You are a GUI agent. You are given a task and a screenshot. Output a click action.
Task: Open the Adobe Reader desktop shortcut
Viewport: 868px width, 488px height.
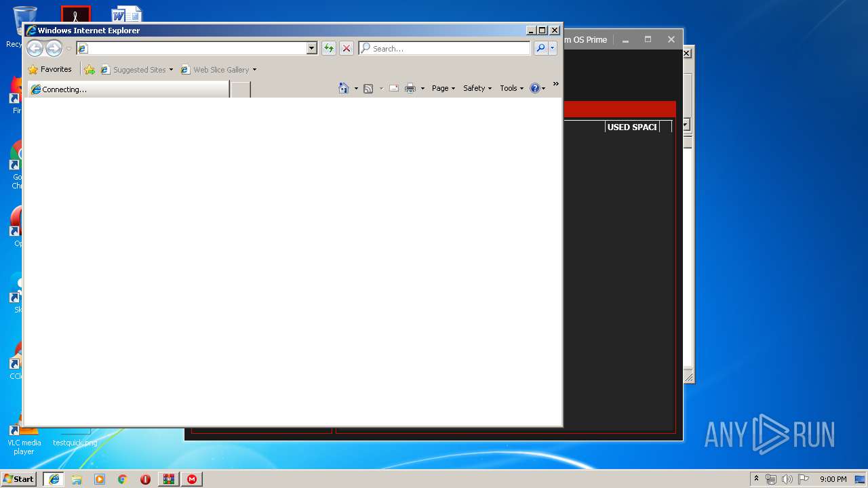tap(75, 14)
